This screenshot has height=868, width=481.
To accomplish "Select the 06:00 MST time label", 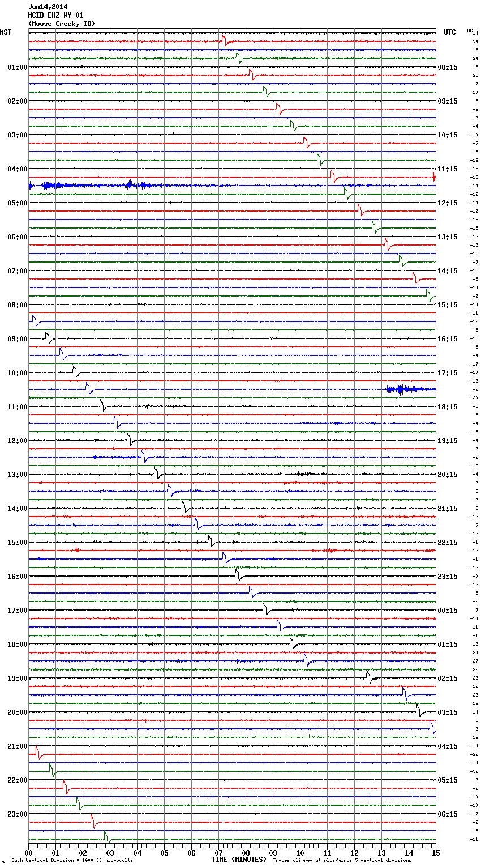I will (18, 237).
